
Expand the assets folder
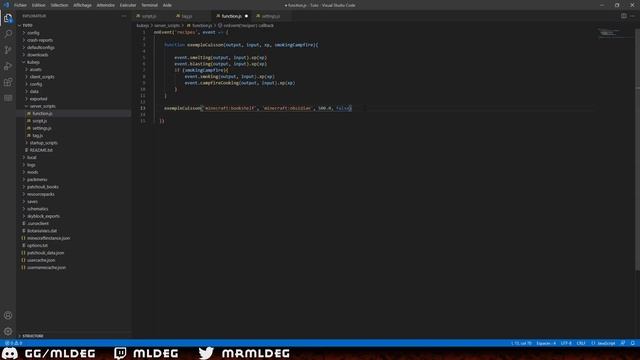pos(36,69)
